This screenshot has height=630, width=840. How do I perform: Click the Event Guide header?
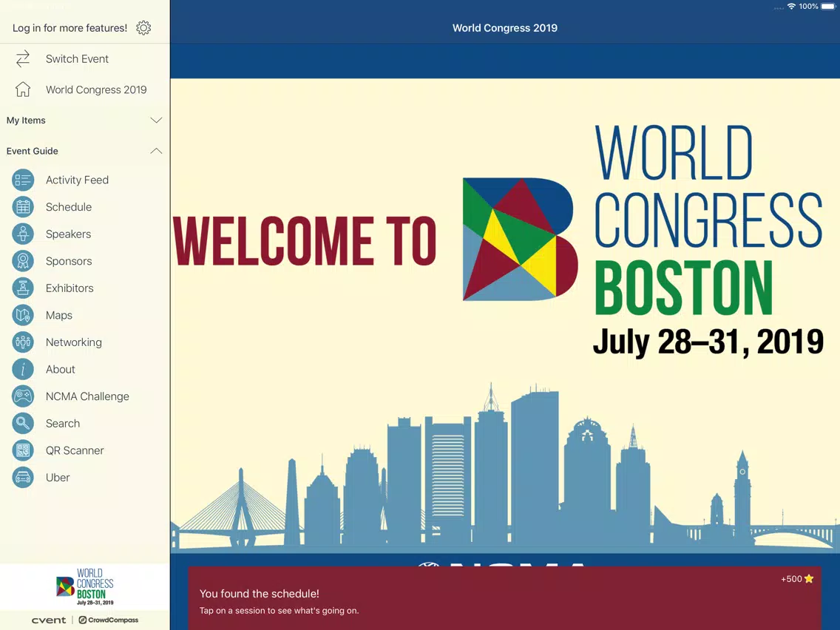tap(32, 151)
